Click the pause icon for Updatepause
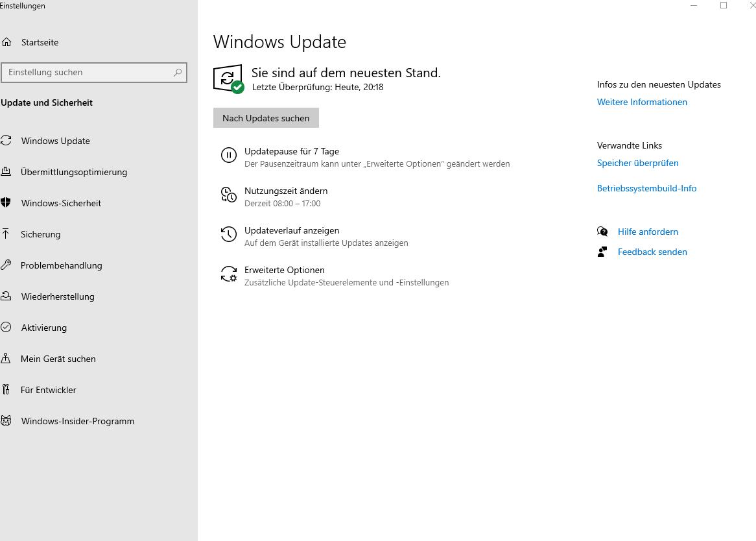The height and width of the screenshot is (541, 756). 228,155
